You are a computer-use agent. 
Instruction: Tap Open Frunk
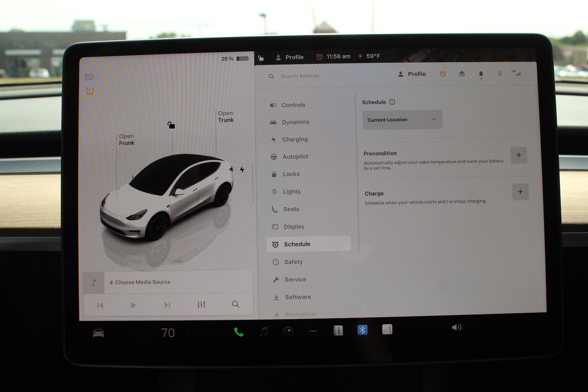coord(127,139)
